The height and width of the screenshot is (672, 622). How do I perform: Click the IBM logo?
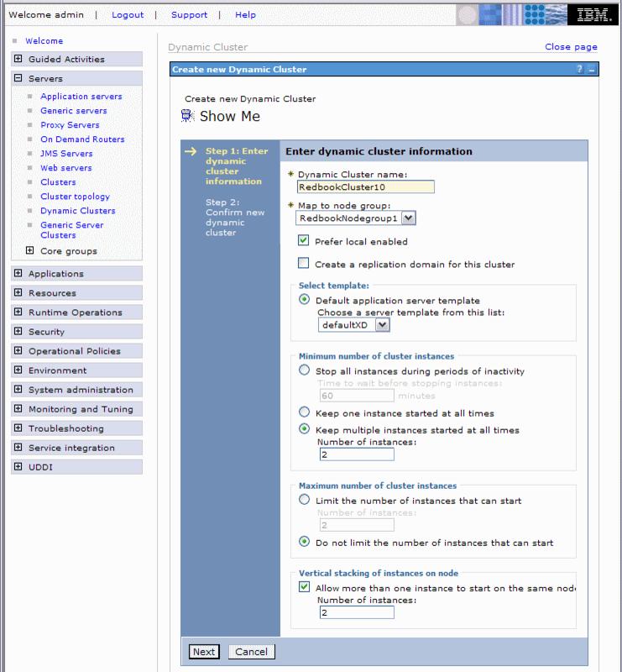(593, 15)
